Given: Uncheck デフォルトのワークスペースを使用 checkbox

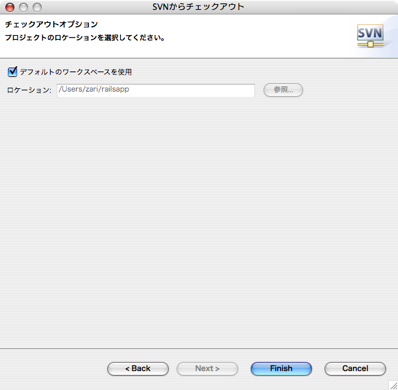Looking at the screenshot, I should click(x=12, y=72).
